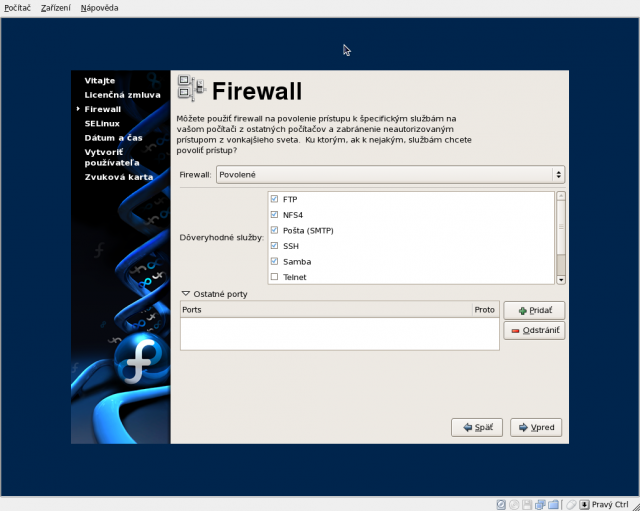The height and width of the screenshot is (511, 640).
Task: Select the Licenčná zmluva step
Action: [122, 95]
